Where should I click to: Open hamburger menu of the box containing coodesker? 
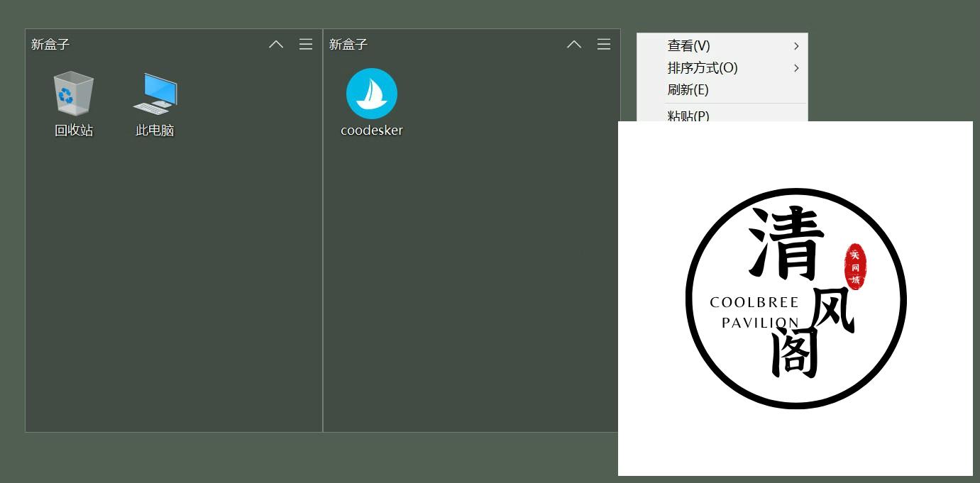(x=604, y=44)
